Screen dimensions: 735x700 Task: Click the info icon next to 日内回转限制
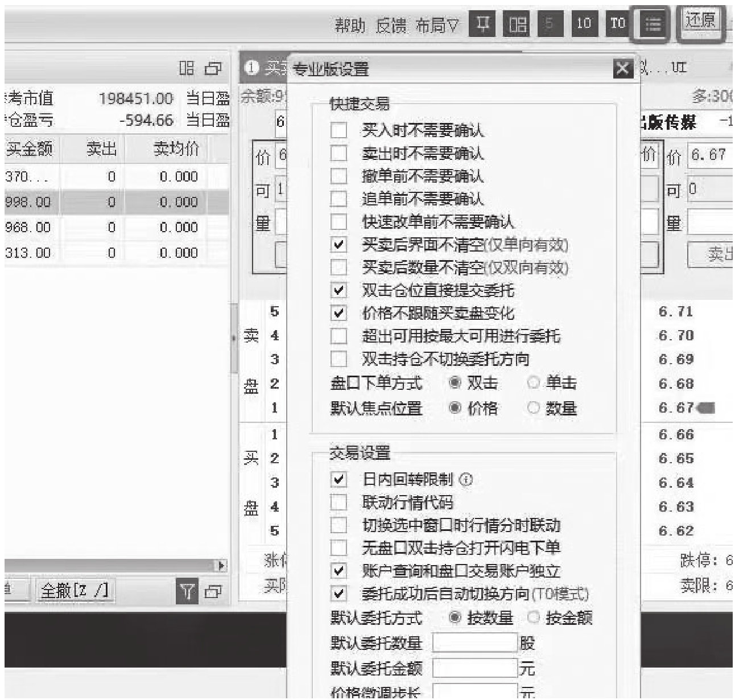click(466, 480)
